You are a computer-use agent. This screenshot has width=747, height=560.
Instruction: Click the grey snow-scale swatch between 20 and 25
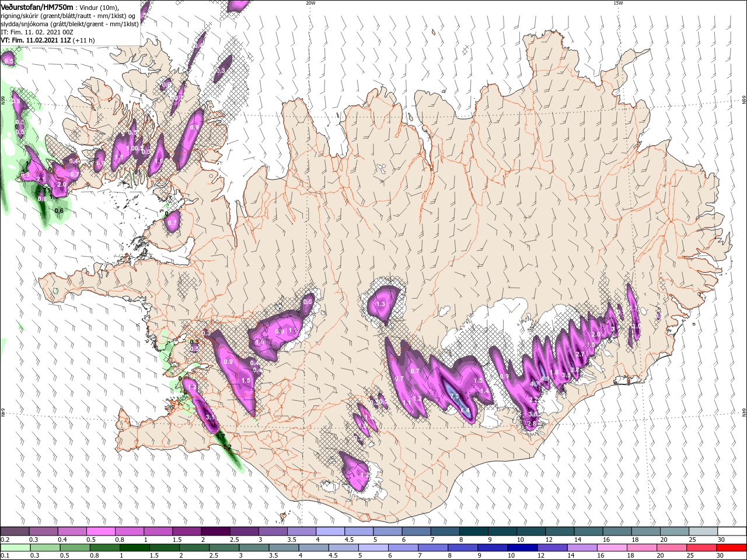[674, 531]
